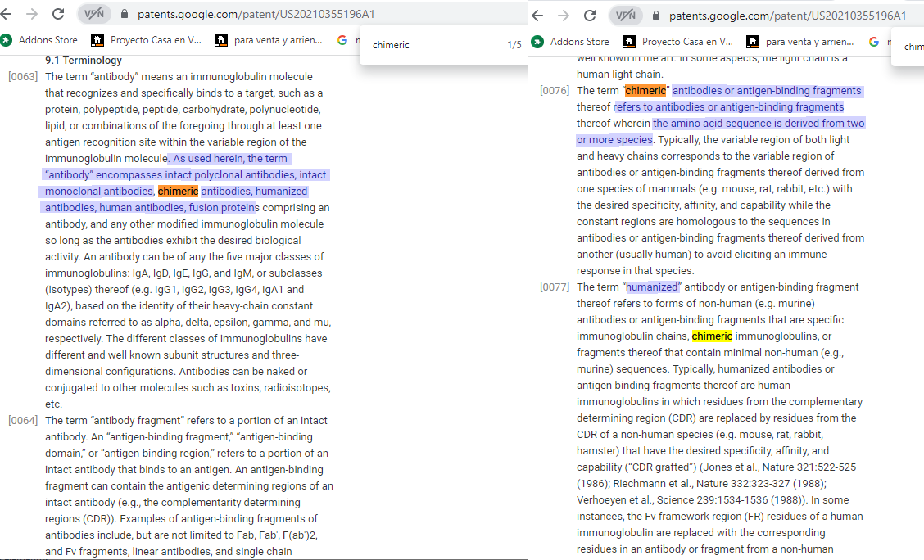This screenshot has width=924, height=560.
Task: Open Proyecto Casa bookmark in left window
Action: point(147,40)
